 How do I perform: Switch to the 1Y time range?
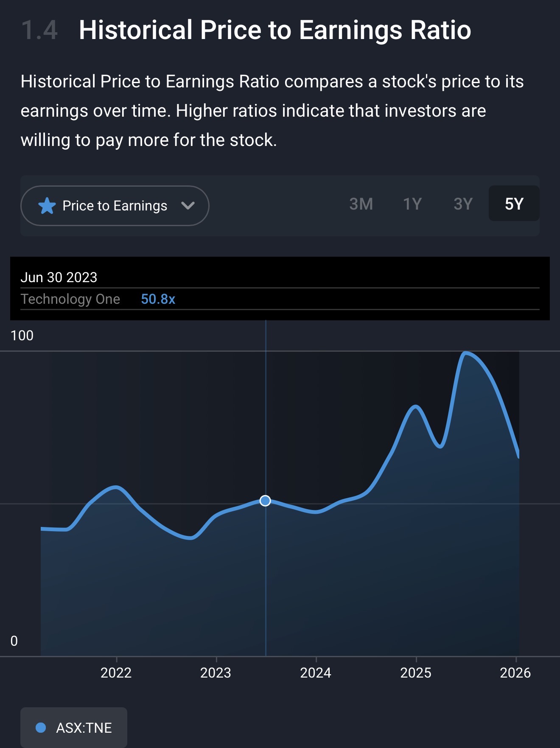point(412,204)
